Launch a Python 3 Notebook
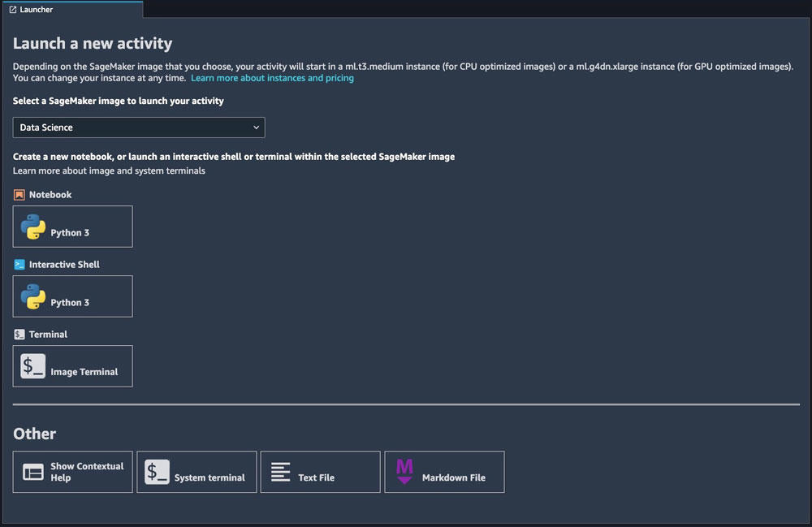812x527 pixels. [x=72, y=227]
